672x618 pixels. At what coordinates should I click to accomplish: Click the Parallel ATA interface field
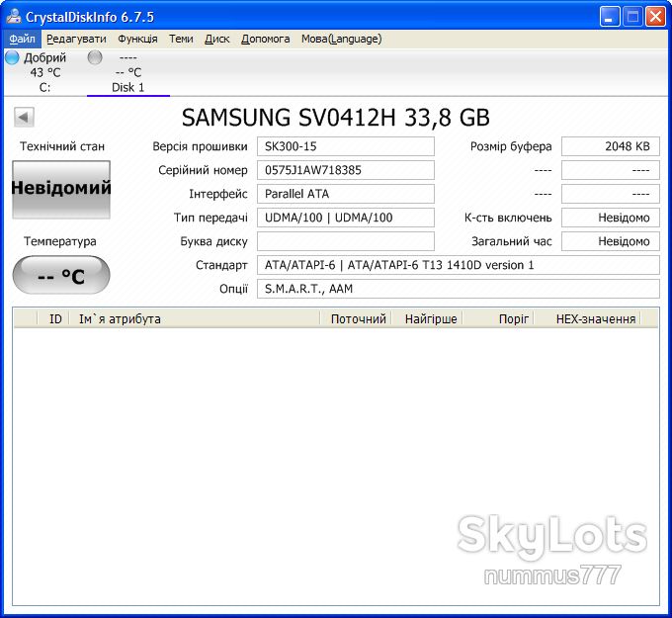pos(346,194)
